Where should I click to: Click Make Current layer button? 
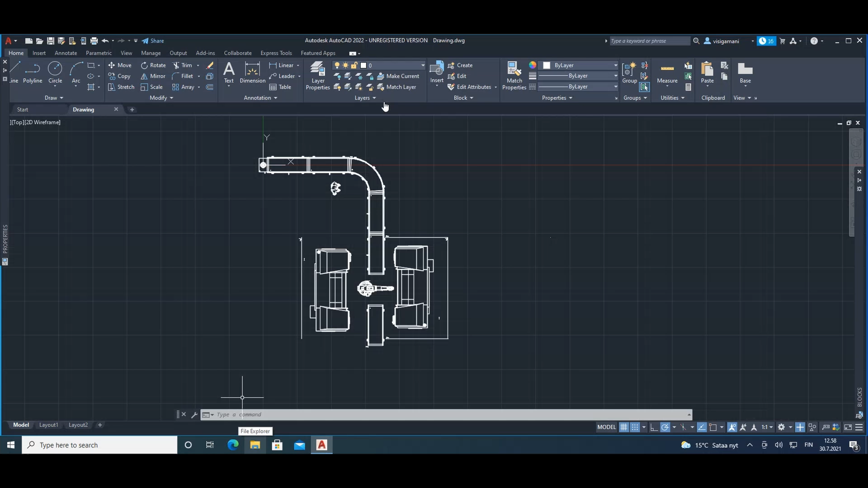(398, 76)
